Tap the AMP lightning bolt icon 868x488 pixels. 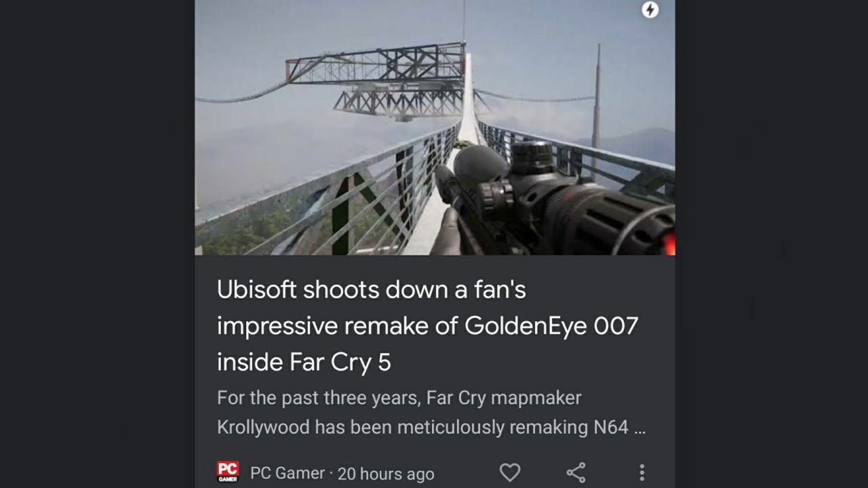click(x=650, y=9)
